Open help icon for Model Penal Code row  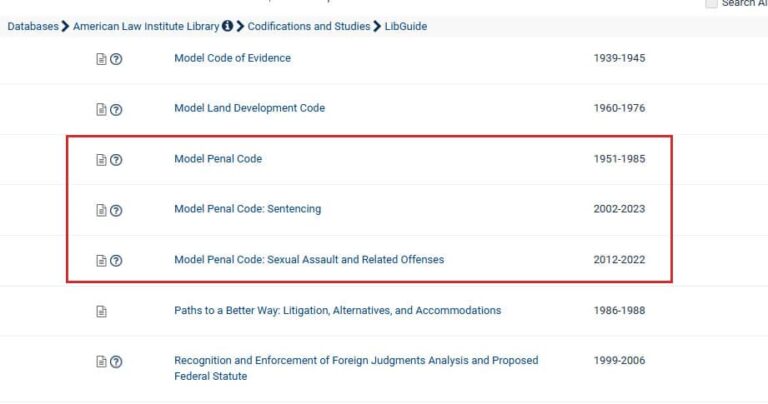pyautogui.click(x=116, y=160)
